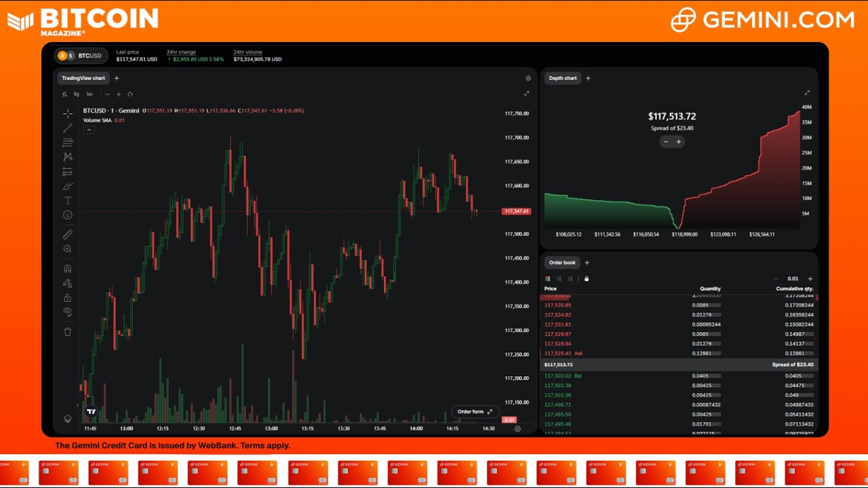This screenshot has width=868, height=488.
Task: Click the current price label 117,547.61
Action: 516,211
